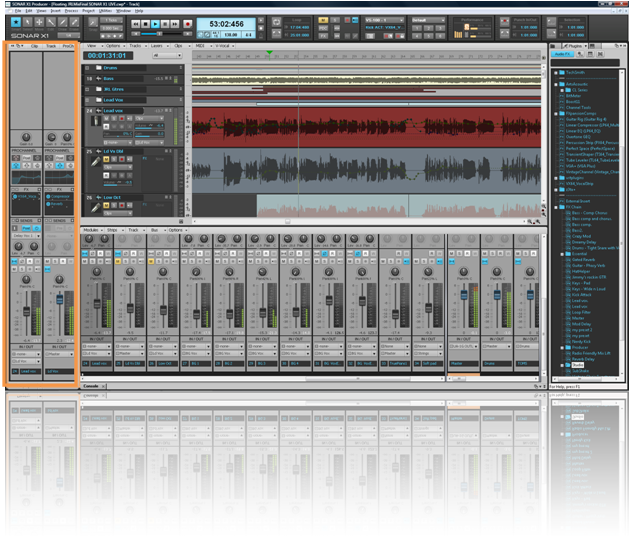Select the Move tool

point(39,22)
